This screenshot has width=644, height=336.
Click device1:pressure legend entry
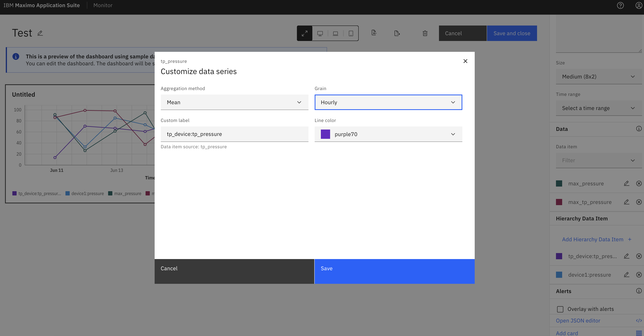[x=85, y=194]
